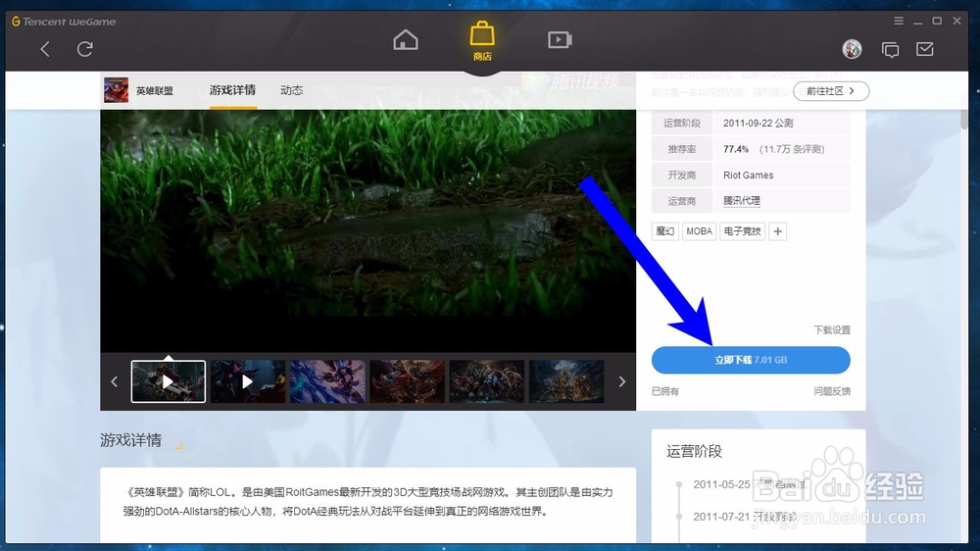Close the WeGame window
Image resolution: width=980 pixels, height=551 pixels.
click(x=956, y=21)
